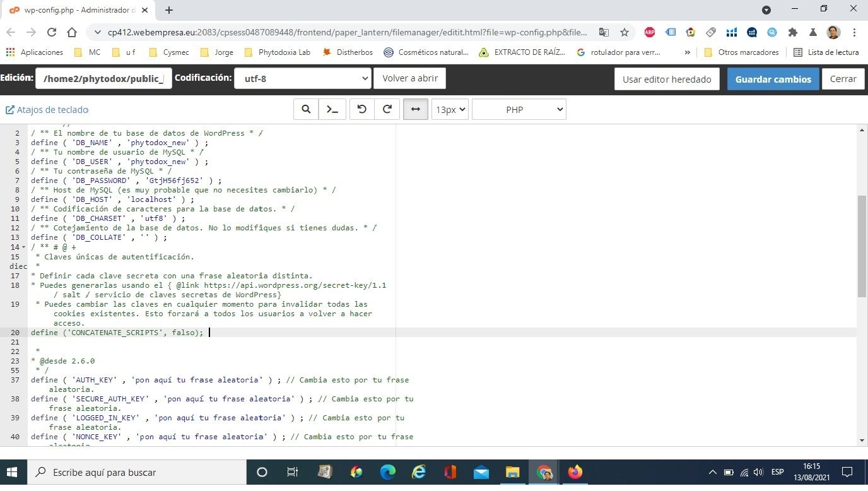Open Task View on the taskbar
This screenshot has width=868, height=491.
[x=293, y=472]
